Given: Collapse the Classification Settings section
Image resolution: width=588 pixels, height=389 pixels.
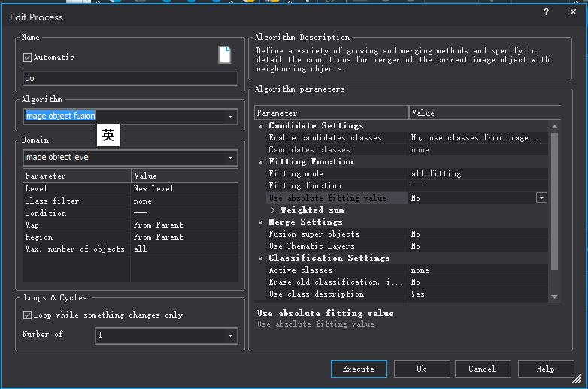Looking at the screenshot, I should 261,258.
